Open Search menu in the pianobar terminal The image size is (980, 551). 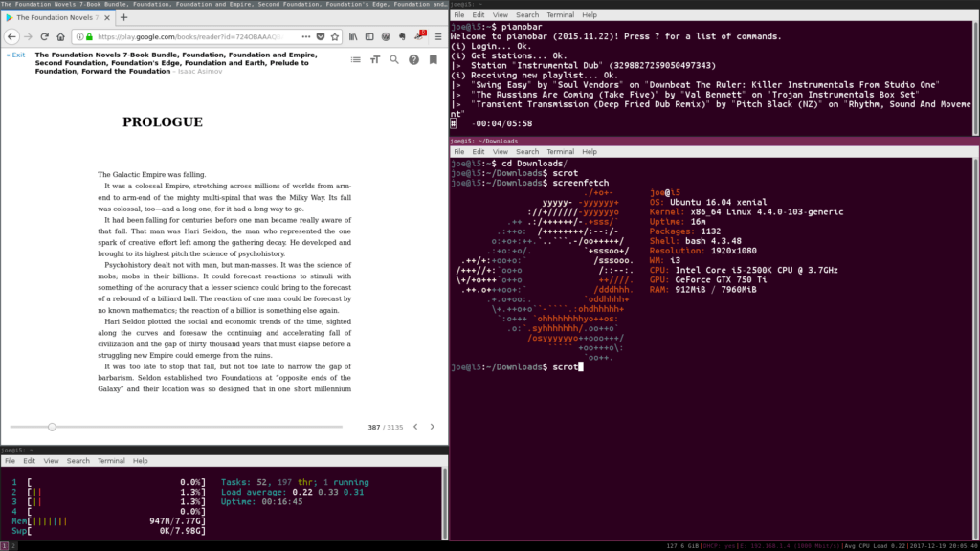527,15
